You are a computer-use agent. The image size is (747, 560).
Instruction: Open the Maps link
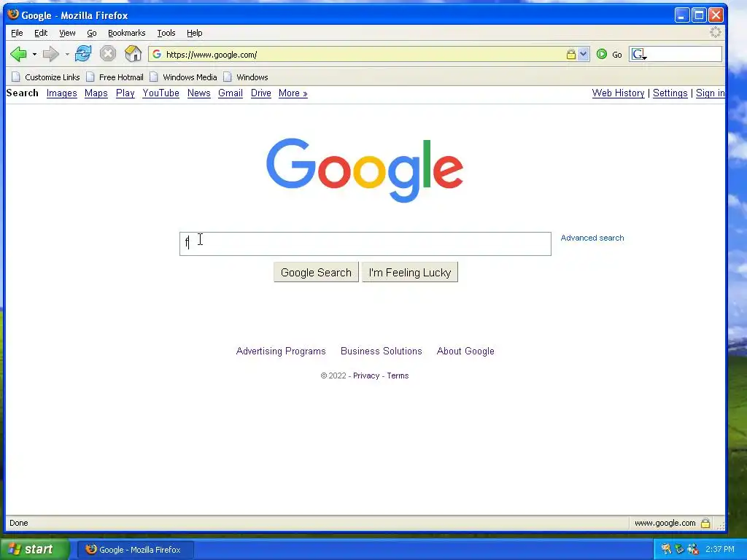coord(96,93)
